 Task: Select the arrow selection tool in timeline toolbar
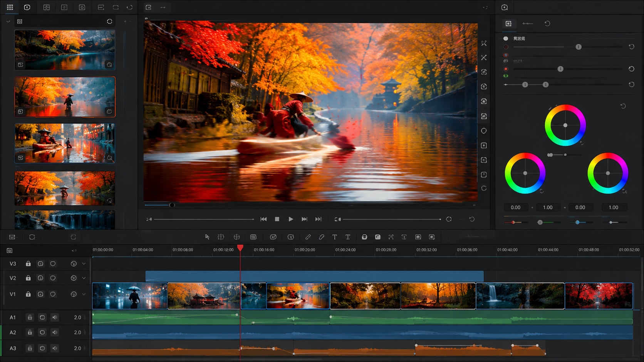207,237
